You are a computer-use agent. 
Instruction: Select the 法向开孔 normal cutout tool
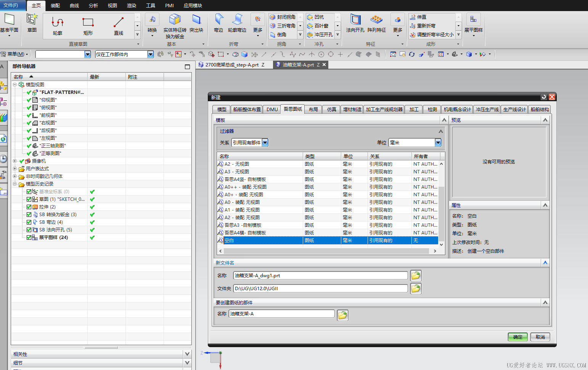tap(355, 24)
